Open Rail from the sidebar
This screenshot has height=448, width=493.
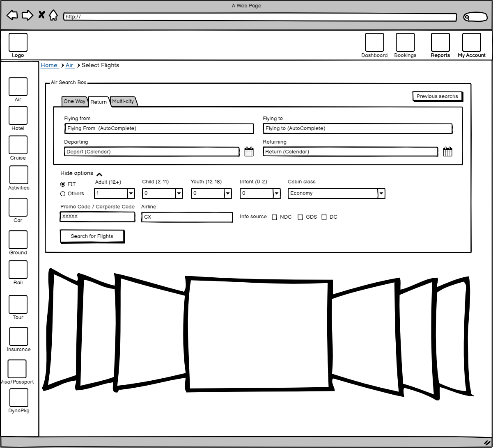18,270
